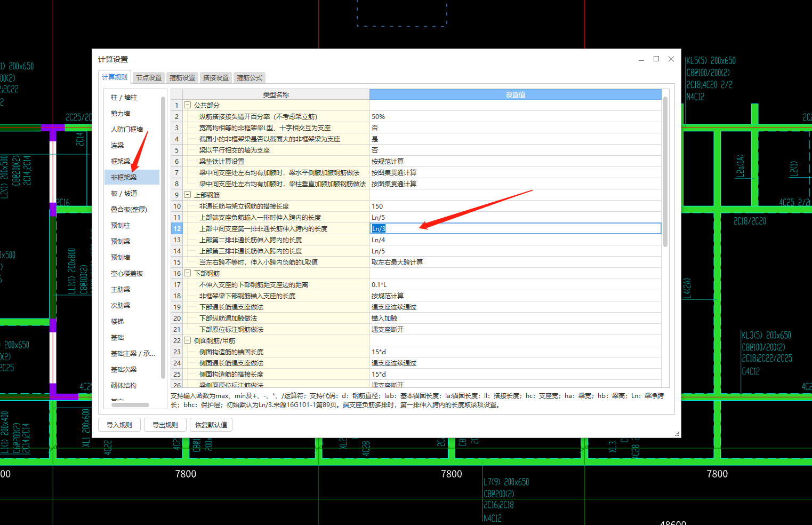Select 主肋梁 category
Screen dimensions: 812x525
coord(132,290)
